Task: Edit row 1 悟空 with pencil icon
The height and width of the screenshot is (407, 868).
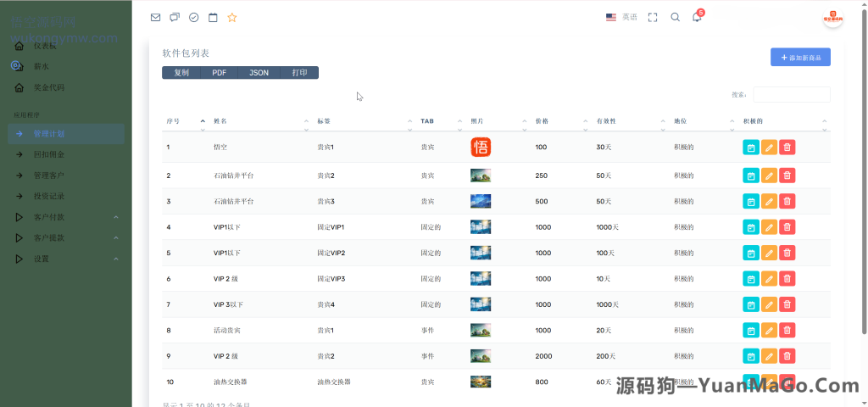Action: (769, 148)
